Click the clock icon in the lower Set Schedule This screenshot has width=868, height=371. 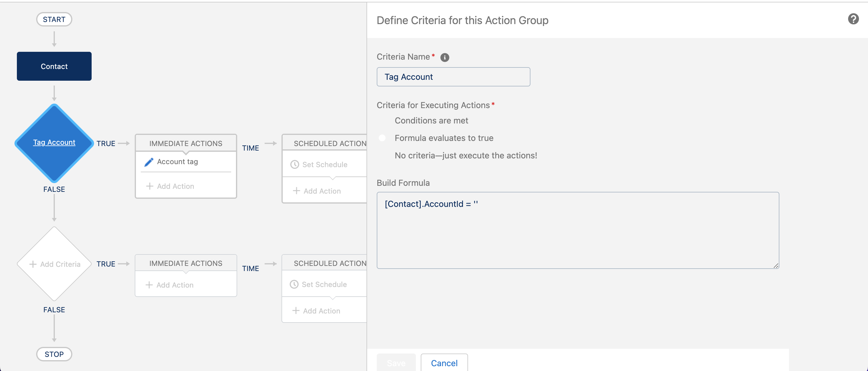(x=294, y=285)
